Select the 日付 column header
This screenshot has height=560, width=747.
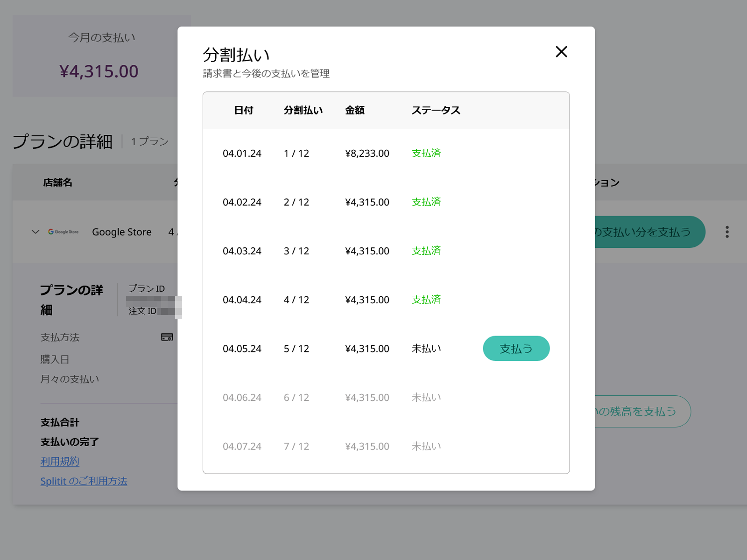pos(244,111)
